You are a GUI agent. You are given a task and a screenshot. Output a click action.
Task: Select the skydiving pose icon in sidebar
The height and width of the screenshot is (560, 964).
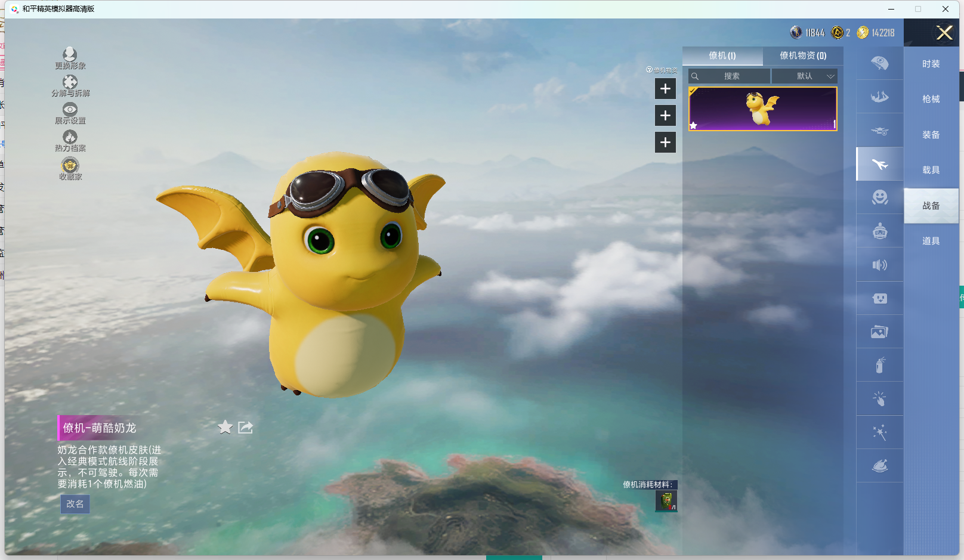[879, 97]
